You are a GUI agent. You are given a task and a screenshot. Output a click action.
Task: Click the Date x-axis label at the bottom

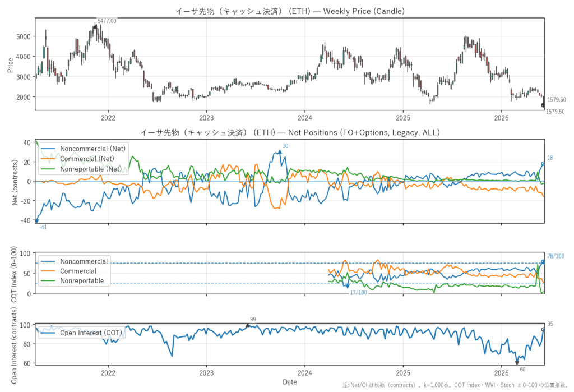click(x=290, y=382)
